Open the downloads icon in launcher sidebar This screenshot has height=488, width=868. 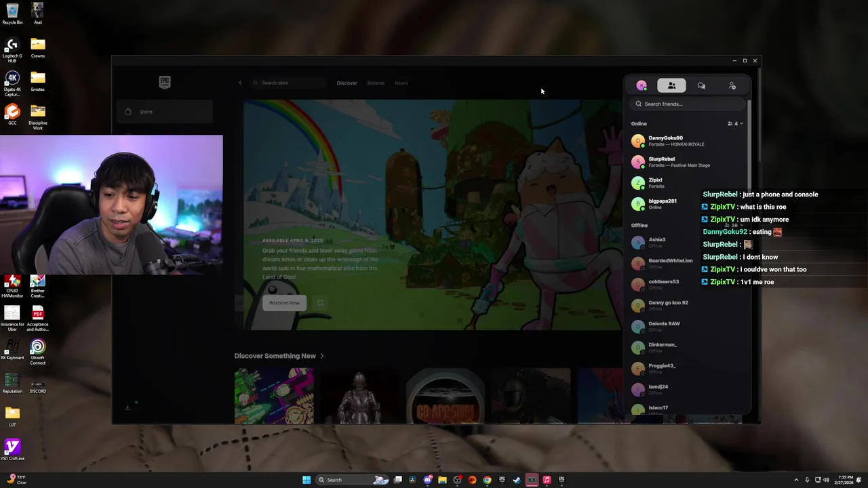pyautogui.click(x=127, y=407)
